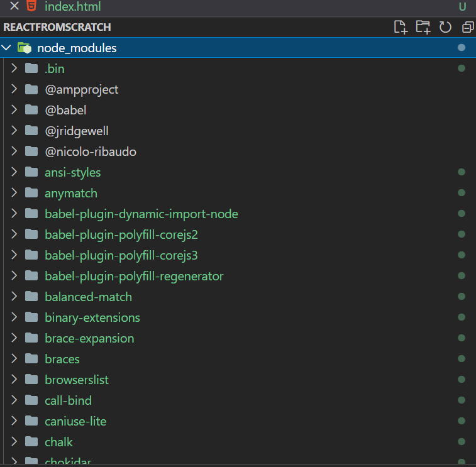Click the folder icon of @ampproject
The height and width of the screenshot is (467, 476).
click(31, 89)
